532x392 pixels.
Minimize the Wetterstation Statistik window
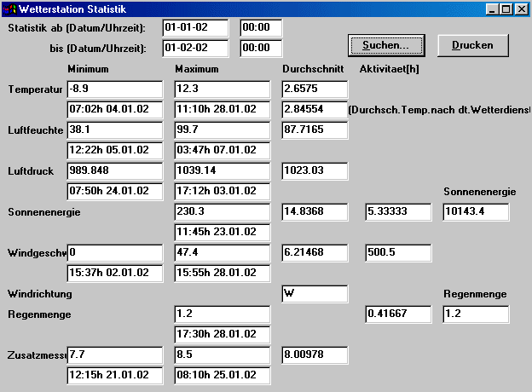pos(493,9)
